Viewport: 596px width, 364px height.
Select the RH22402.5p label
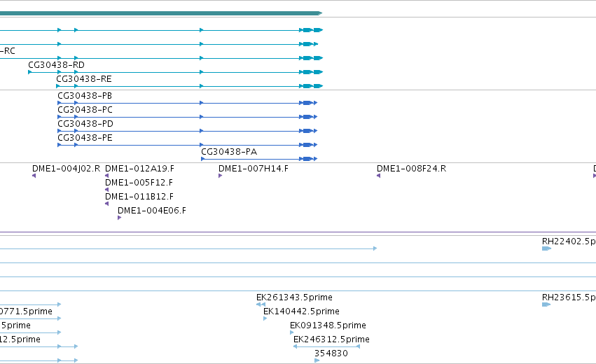[x=569, y=241]
